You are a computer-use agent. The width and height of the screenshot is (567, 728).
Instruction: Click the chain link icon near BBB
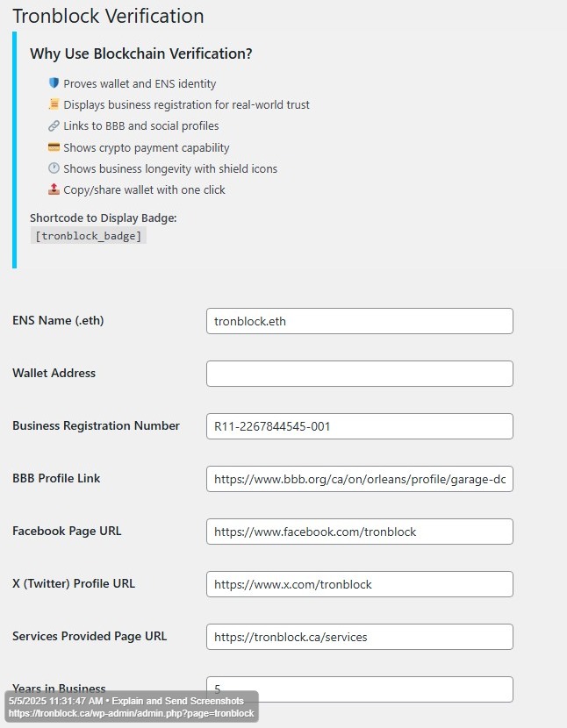[x=54, y=125]
